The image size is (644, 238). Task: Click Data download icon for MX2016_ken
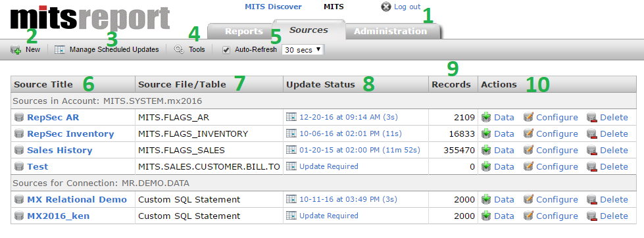[486, 216]
